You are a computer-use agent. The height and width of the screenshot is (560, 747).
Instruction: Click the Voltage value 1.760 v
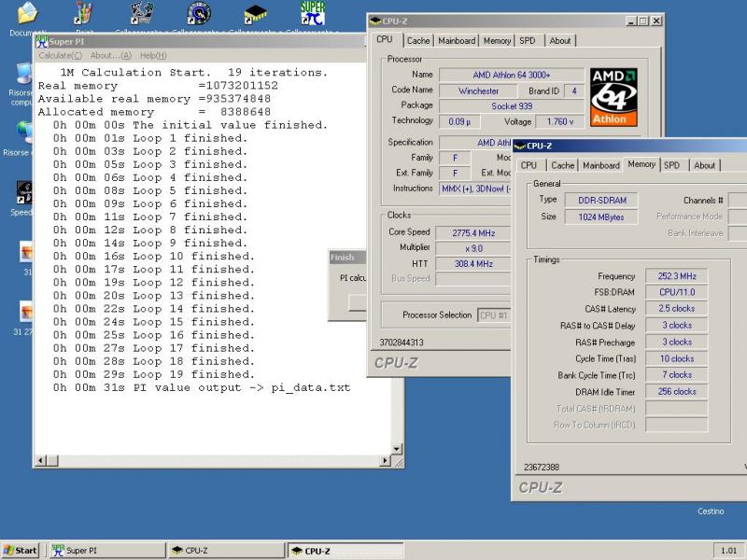tap(559, 122)
